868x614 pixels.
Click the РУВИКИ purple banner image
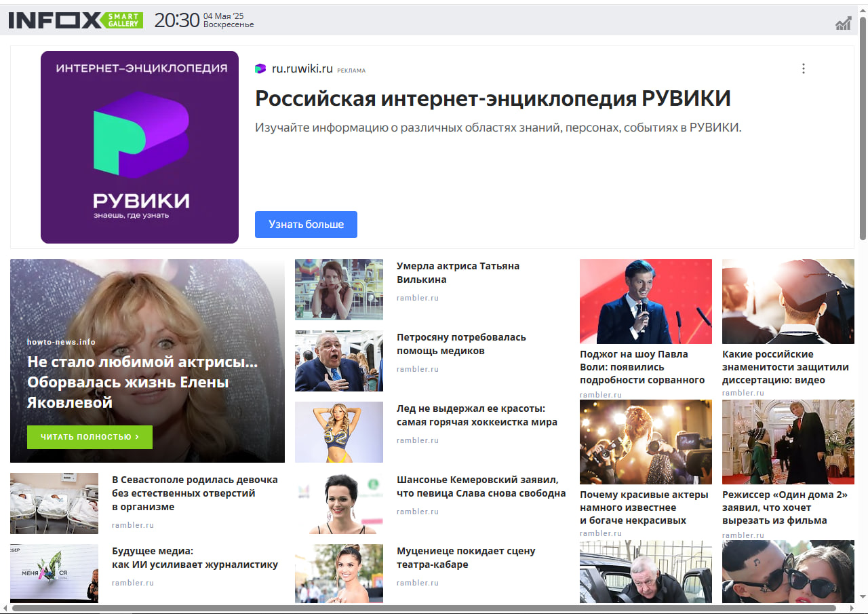(140, 147)
